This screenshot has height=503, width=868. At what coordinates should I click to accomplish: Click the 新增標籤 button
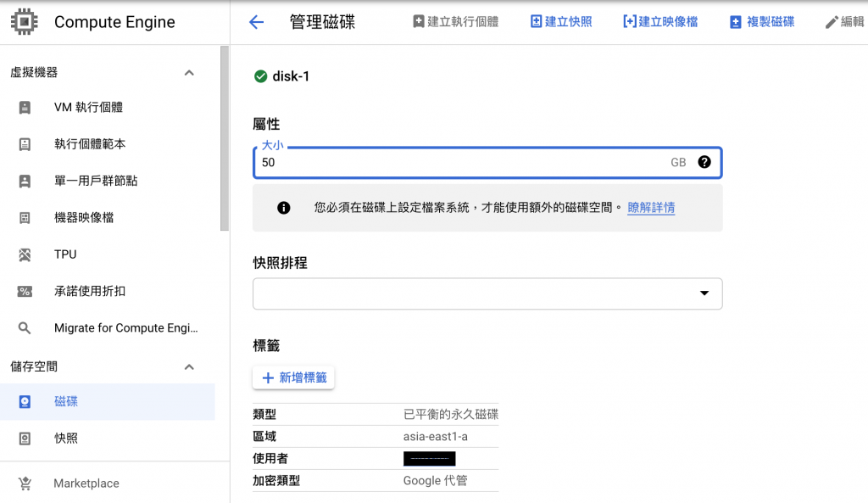click(293, 377)
